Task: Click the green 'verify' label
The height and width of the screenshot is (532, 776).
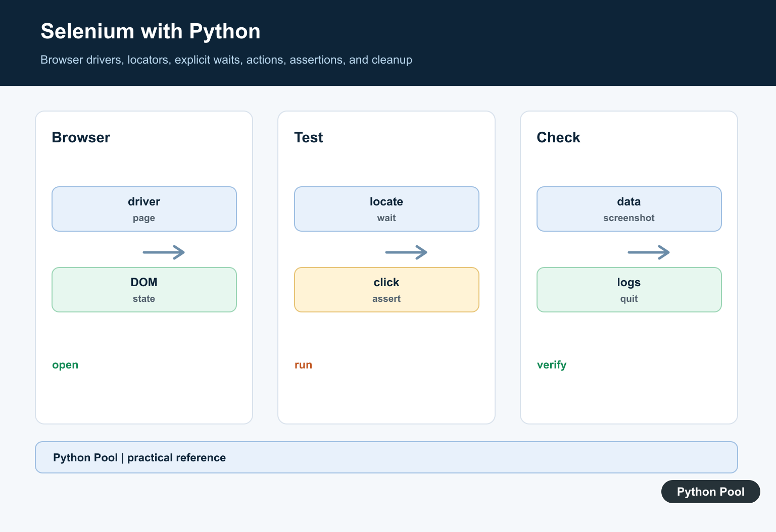Action: point(552,365)
